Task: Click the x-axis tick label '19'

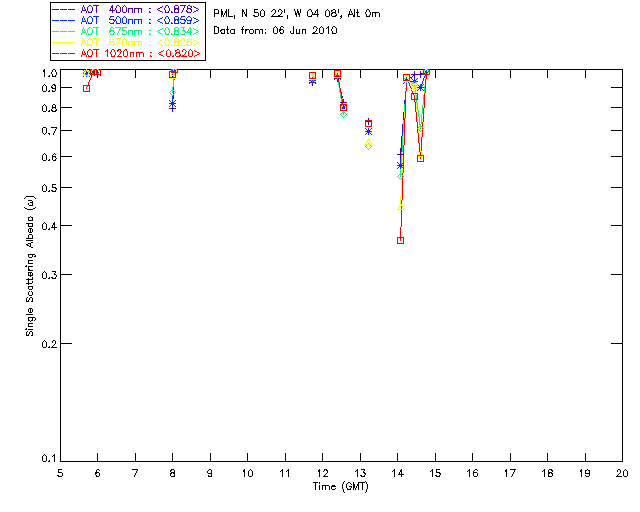Action: 585,473
